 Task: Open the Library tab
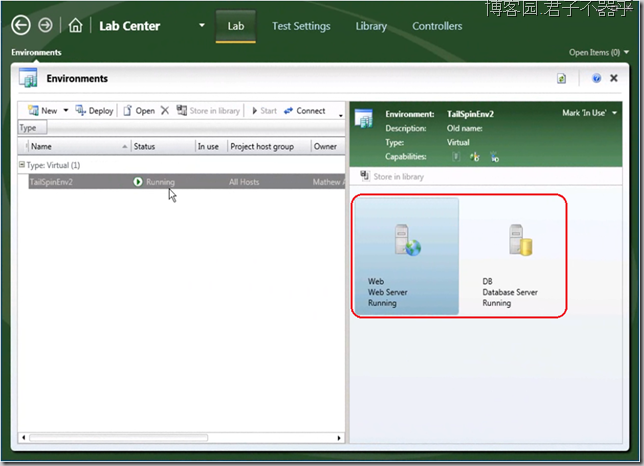(x=371, y=26)
